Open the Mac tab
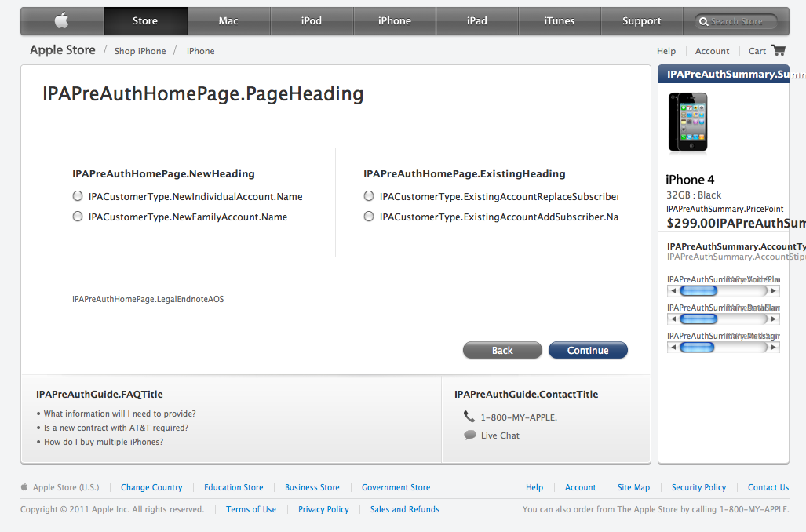 pos(228,21)
